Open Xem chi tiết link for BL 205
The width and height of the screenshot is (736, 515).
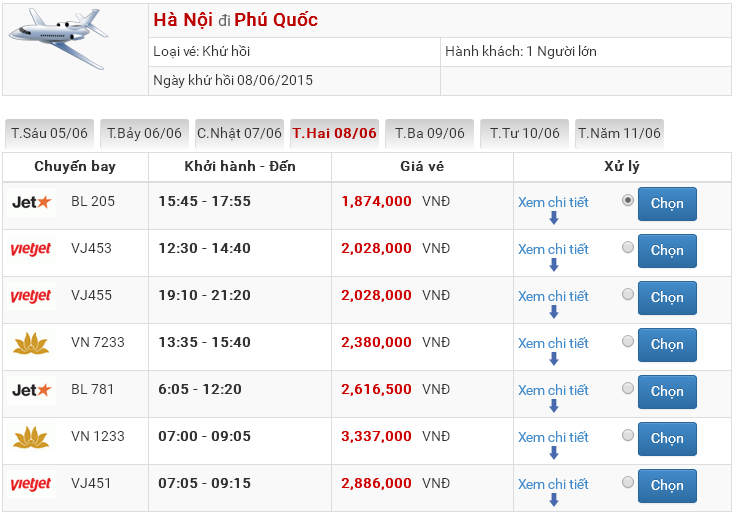point(553,202)
